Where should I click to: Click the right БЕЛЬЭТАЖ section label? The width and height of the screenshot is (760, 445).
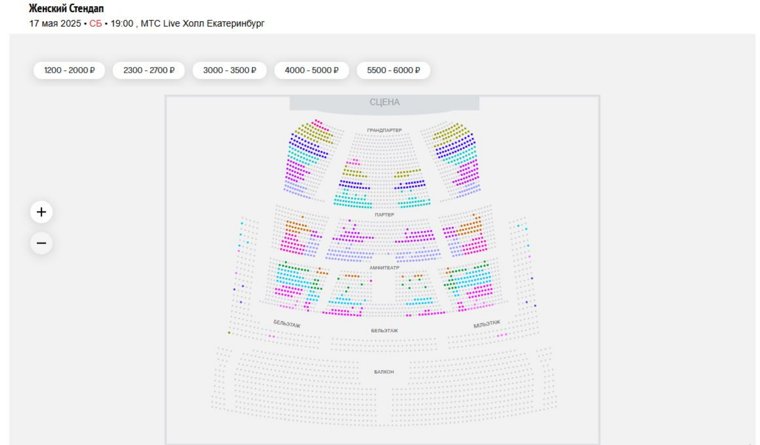487,324
